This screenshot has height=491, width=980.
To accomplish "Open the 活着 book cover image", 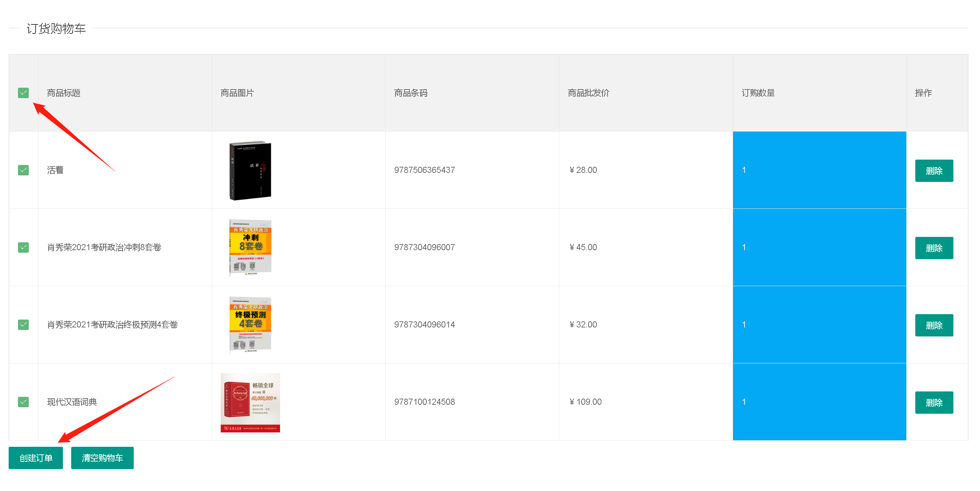I will (250, 171).
